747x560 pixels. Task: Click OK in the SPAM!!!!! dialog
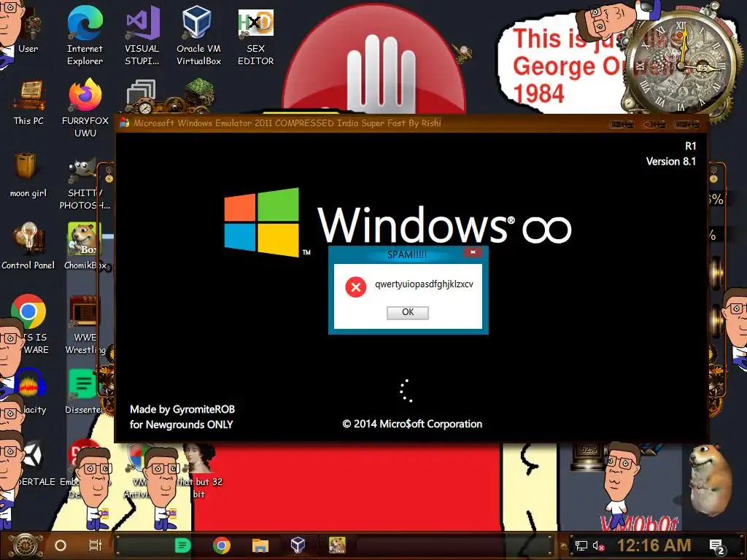click(408, 312)
